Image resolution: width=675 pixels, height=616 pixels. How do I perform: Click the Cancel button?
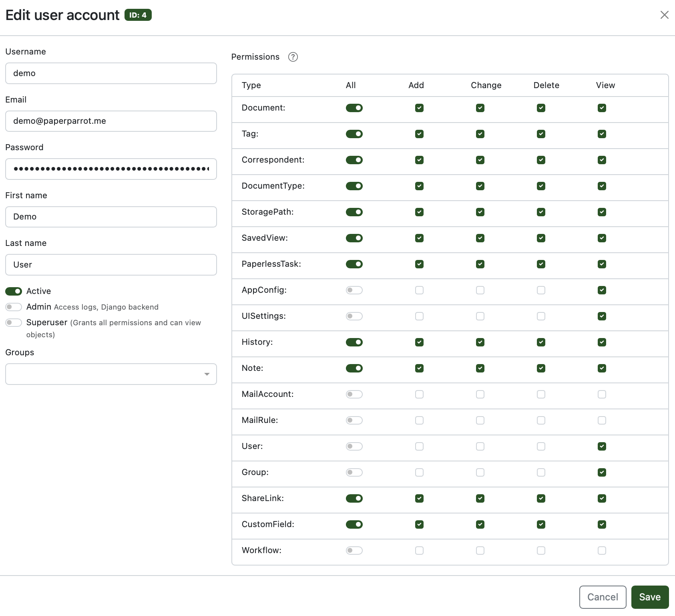pos(603,597)
